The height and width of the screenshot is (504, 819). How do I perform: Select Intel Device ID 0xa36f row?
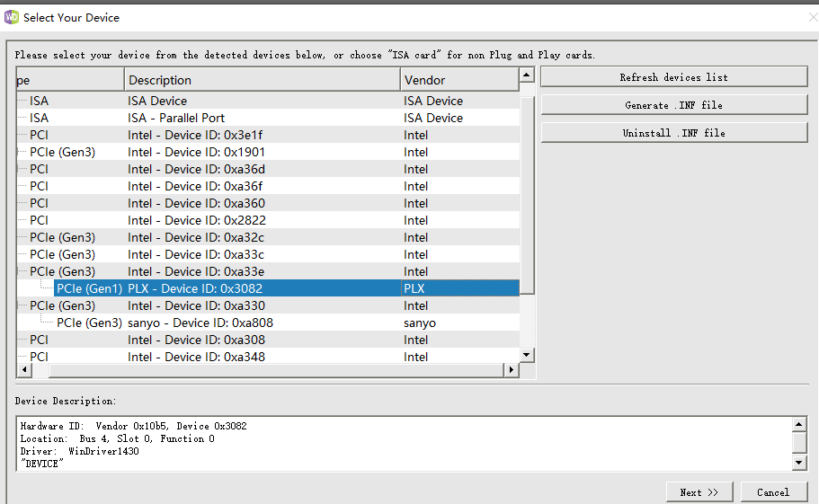pos(268,186)
